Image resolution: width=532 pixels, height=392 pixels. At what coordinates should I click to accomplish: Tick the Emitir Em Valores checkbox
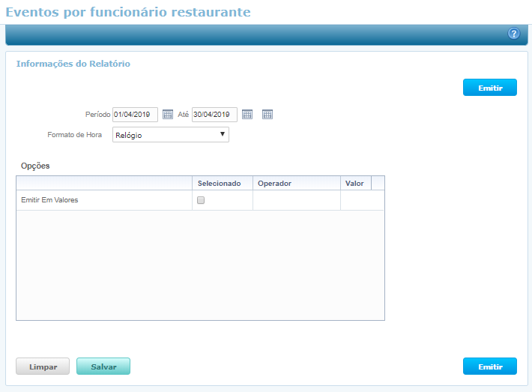coord(200,200)
